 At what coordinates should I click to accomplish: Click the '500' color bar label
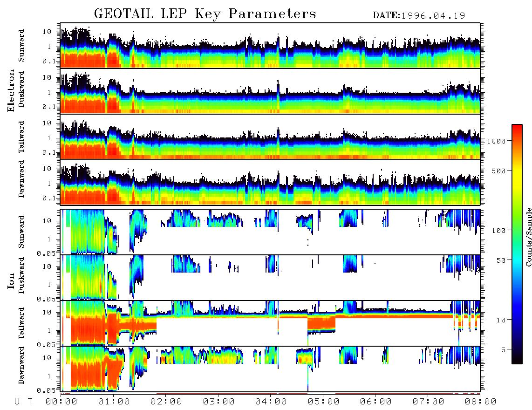coord(498,171)
